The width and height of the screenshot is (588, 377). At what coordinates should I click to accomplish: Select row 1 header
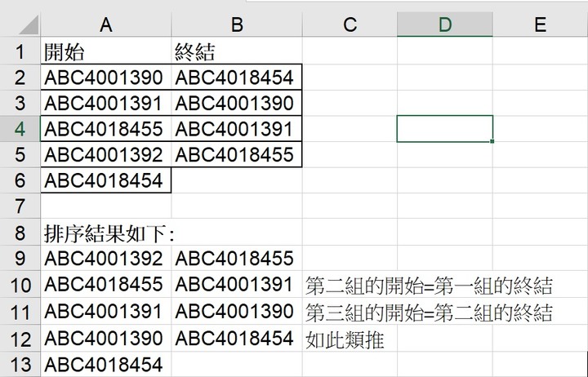20,53
